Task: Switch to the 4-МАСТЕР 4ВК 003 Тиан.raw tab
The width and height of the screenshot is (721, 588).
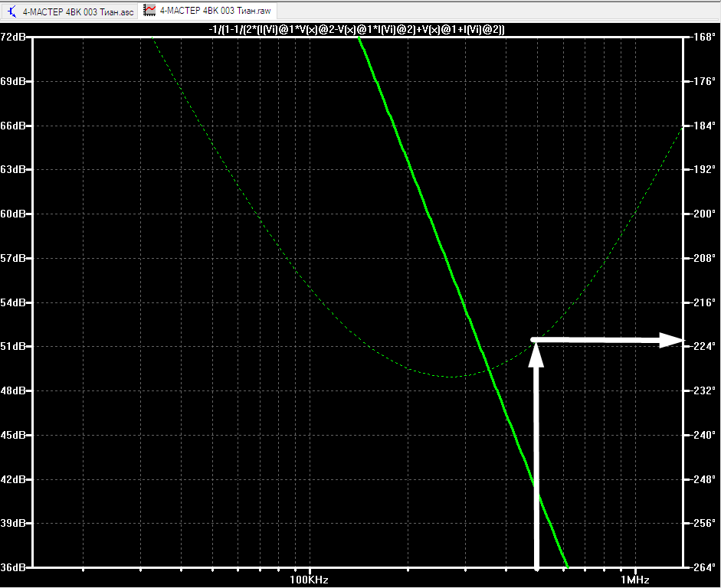Action: point(208,11)
